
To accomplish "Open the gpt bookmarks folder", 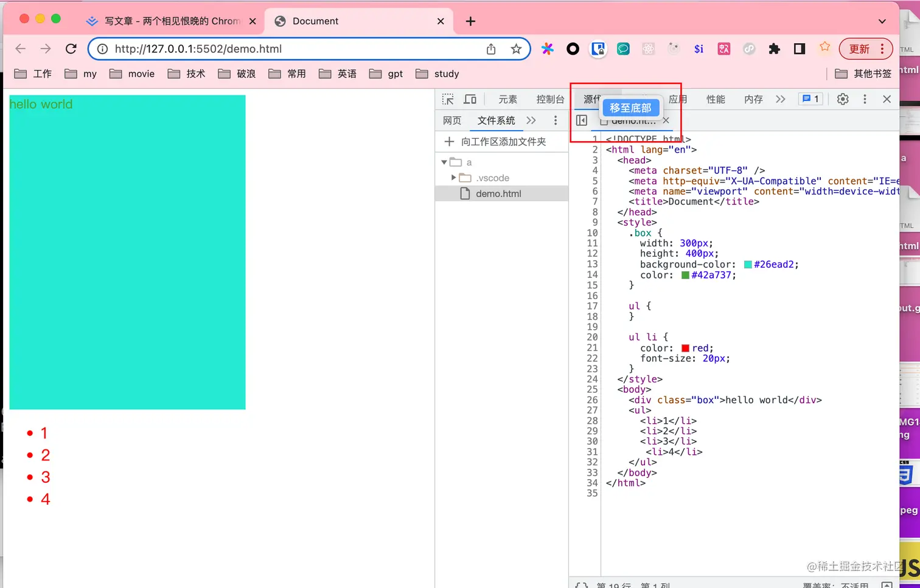I will coord(386,74).
